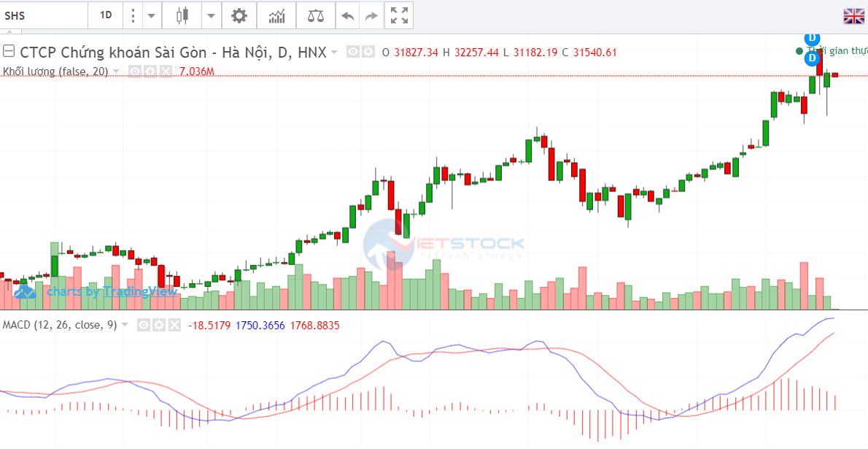Remove the Khối lượng volume indicator
The height and width of the screenshot is (449, 868).
(x=165, y=72)
